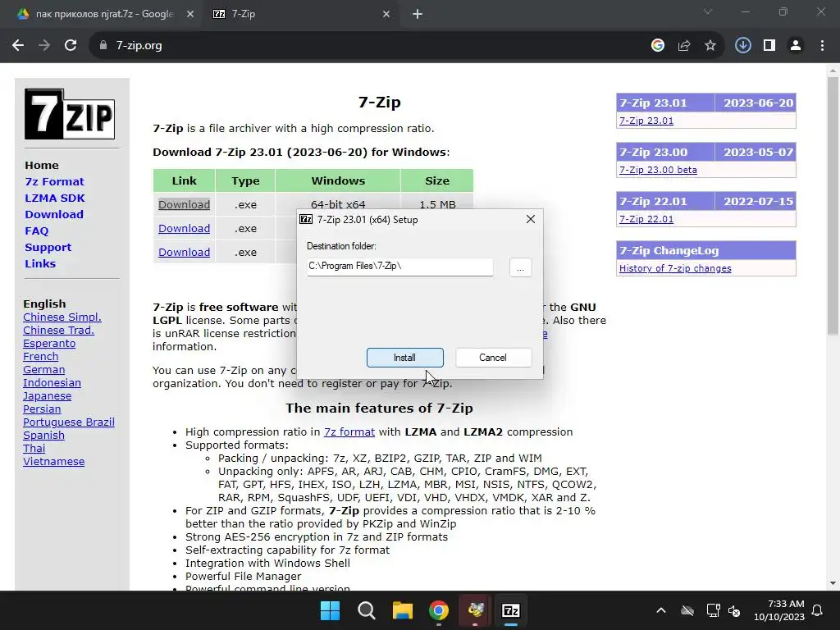Open File Explorer from taskbar

click(402, 610)
